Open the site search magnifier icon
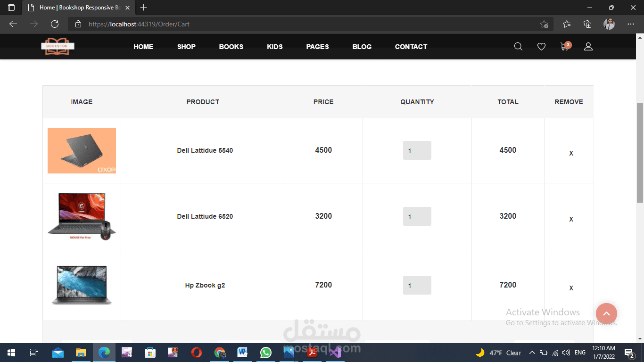The height and width of the screenshot is (362, 644). click(x=518, y=47)
